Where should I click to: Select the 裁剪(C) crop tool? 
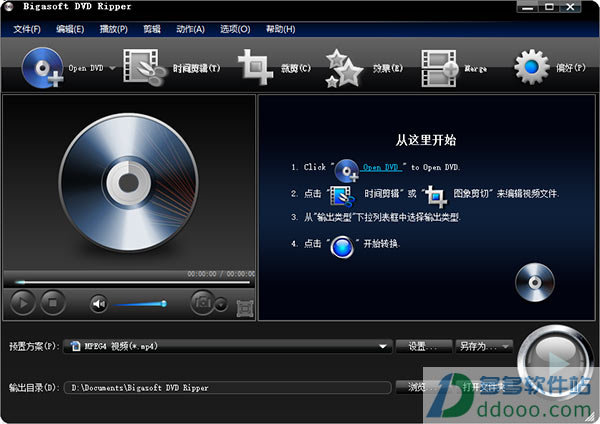tap(274, 68)
